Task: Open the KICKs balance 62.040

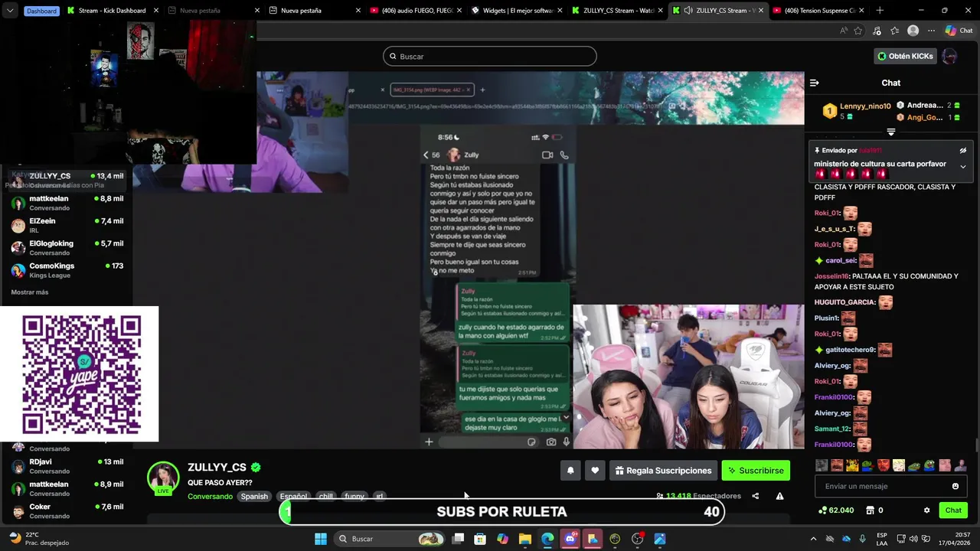Action: point(836,510)
